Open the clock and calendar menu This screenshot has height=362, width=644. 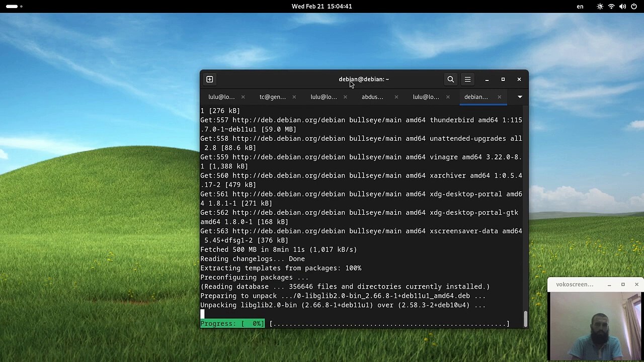click(x=321, y=6)
